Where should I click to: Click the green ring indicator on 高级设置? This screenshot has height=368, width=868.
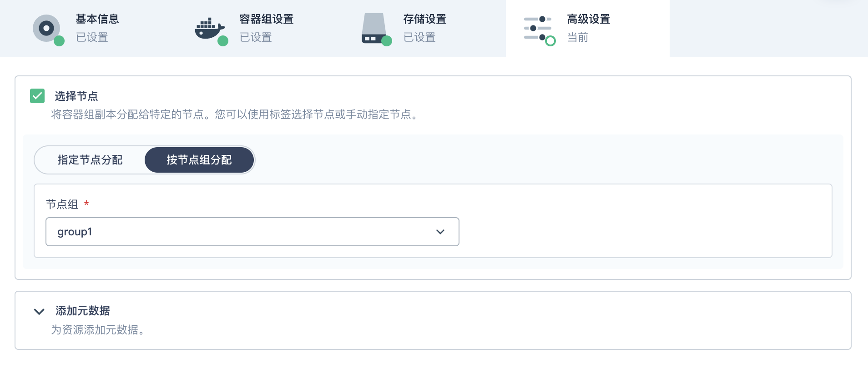click(x=550, y=41)
